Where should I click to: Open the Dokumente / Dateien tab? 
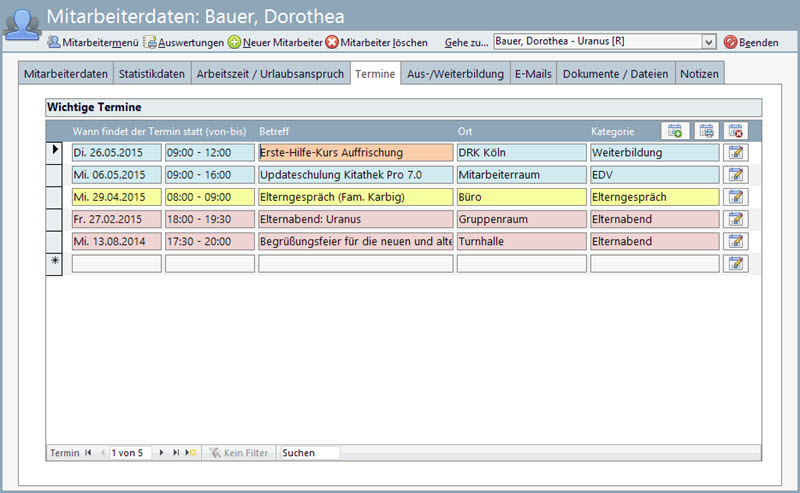[x=615, y=74]
